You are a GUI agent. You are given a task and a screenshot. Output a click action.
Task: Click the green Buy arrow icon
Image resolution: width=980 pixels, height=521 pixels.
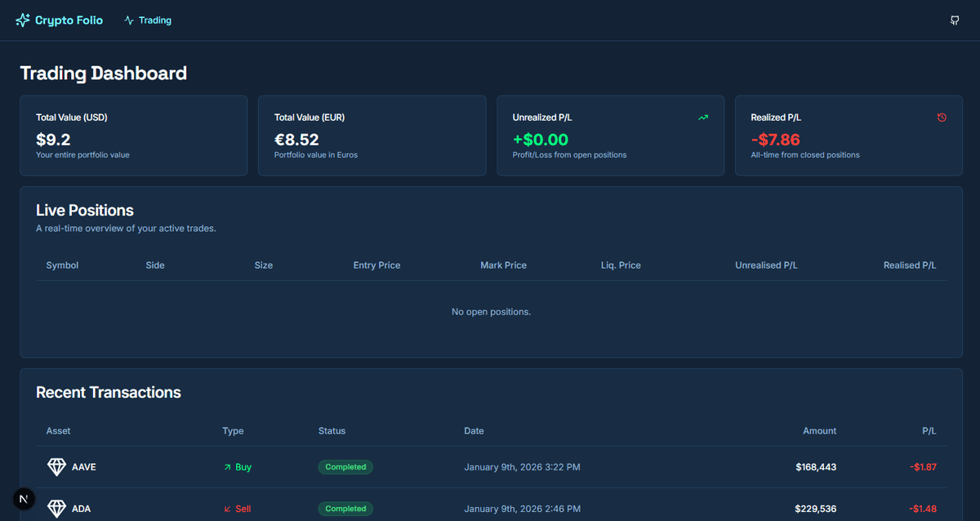pos(227,466)
